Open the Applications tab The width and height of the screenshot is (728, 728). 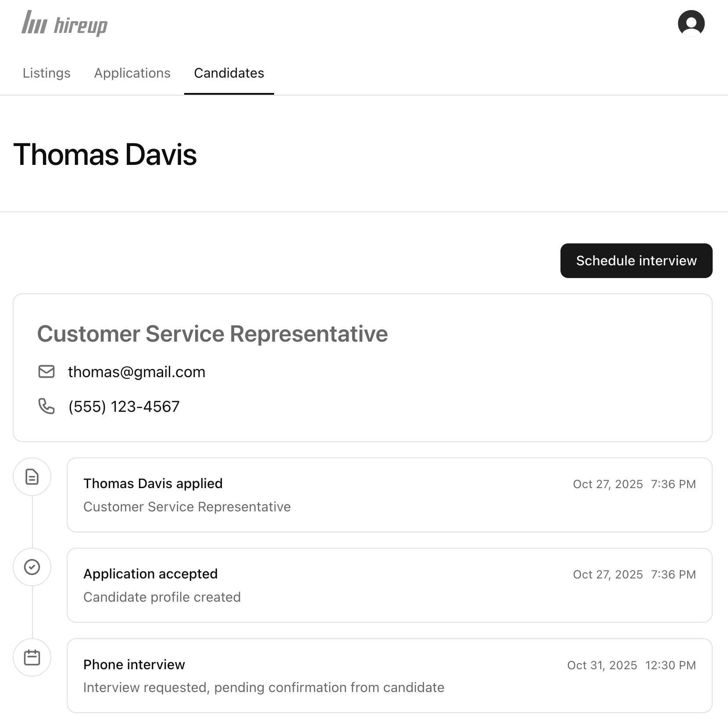[x=132, y=73]
